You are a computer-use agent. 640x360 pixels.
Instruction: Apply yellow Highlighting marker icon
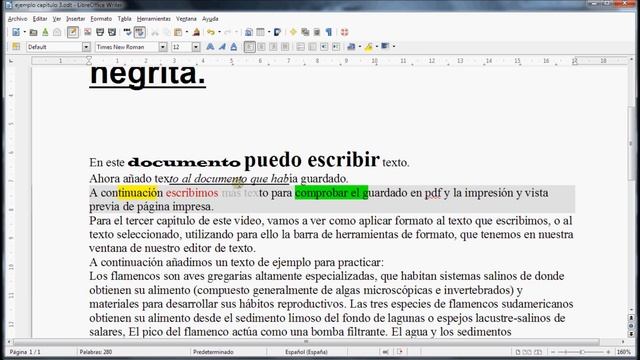(x=368, y=47)
